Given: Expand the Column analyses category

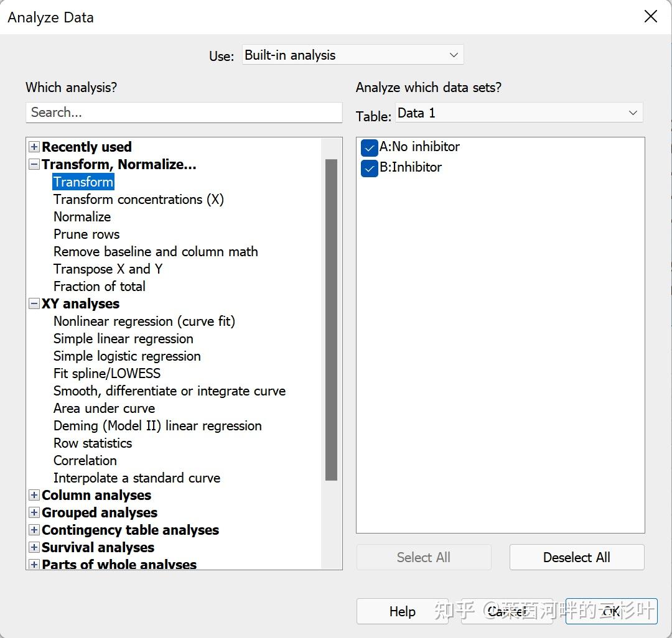Looking at the screenshot, I should [x=34, y=496].
